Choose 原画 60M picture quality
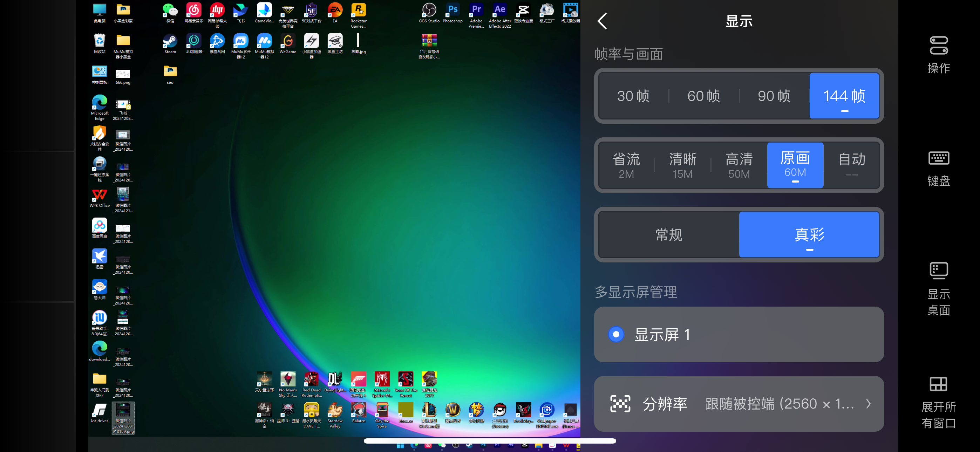This screenshot has width=980, height=452. pyautogui.click(x=795, y=165)
